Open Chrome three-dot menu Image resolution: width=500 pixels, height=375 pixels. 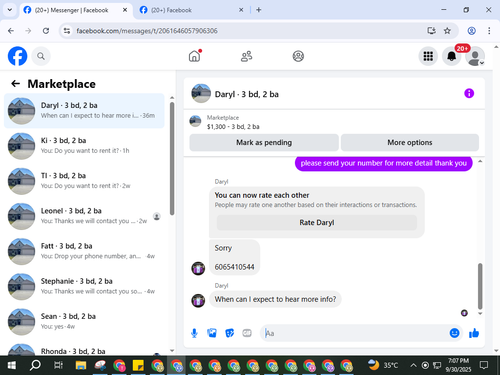coord(489,31)
